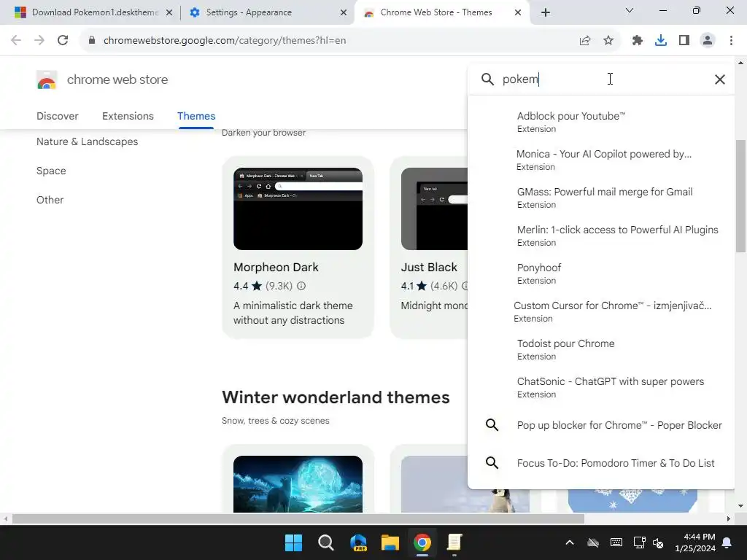The width and height of the screenshot is (747, 560).
Task: Open the Morpheon Dark theme thumbnail
Action: 298,209
